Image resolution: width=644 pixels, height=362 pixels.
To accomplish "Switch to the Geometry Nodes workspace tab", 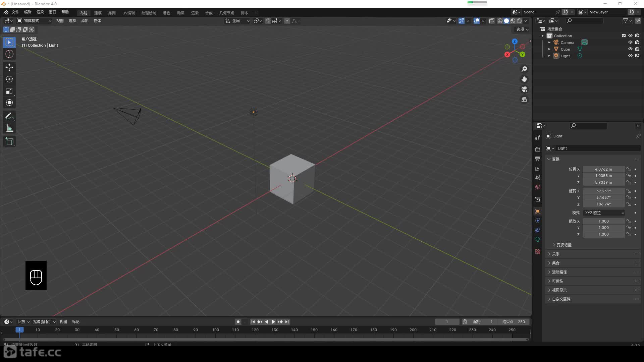I will click(x=227, y=13).
